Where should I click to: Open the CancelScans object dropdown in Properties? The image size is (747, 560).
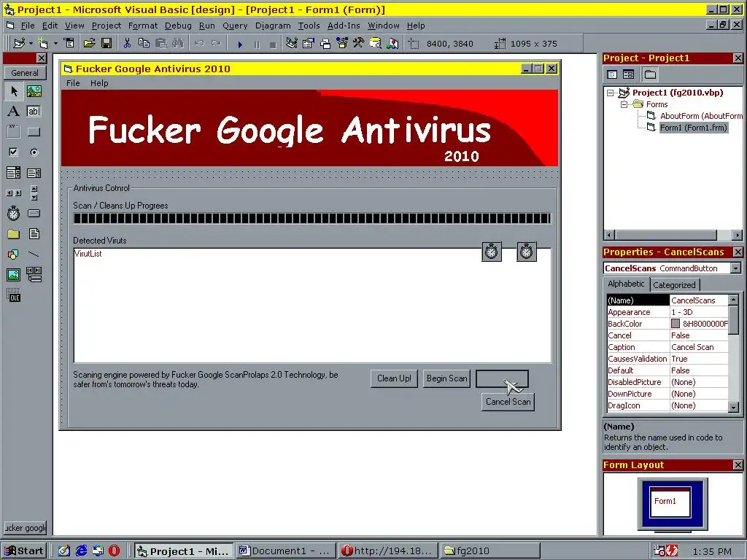coord(735,268)
